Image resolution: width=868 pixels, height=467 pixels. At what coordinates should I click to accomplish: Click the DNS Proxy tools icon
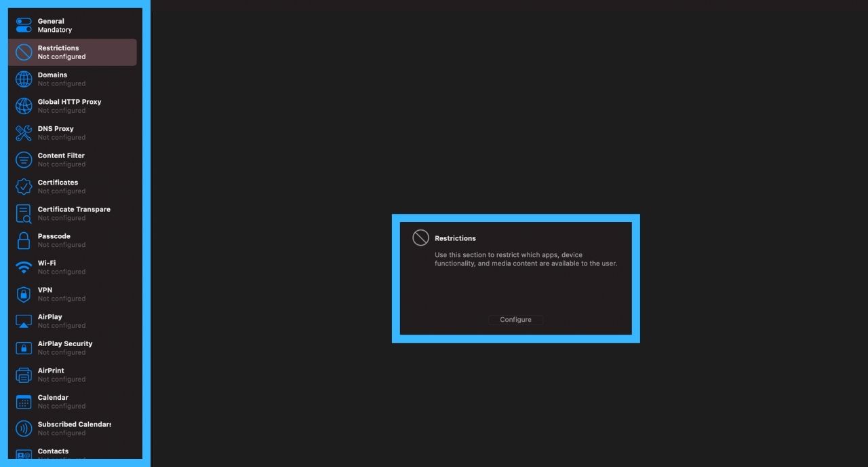pos(24,133)
